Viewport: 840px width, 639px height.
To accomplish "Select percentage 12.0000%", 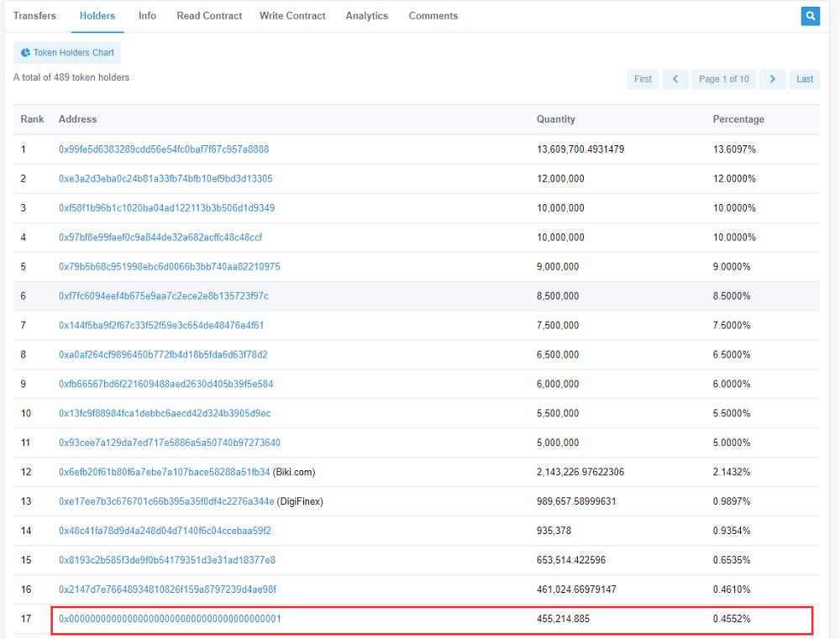I will [x=734, y=178].
